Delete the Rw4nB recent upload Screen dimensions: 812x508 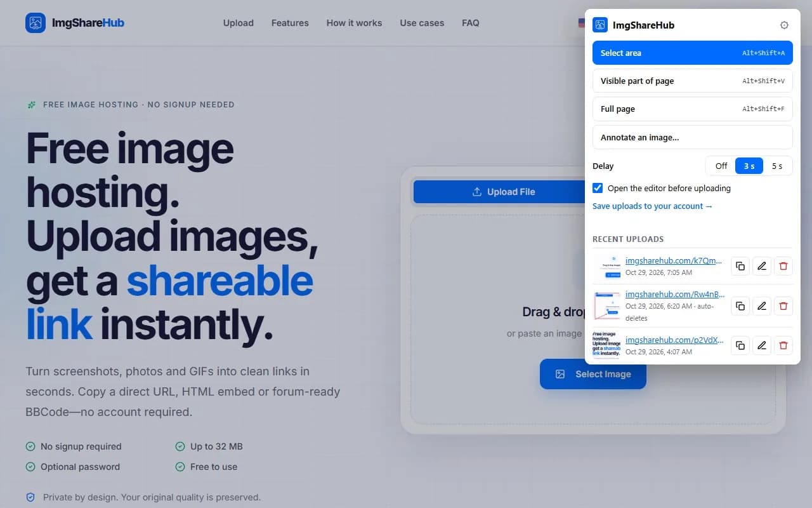(x=783, y=306)
